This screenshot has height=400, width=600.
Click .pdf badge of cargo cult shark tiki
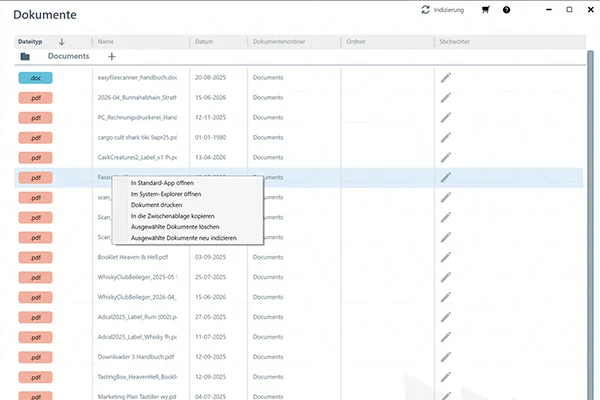(36, 138)
